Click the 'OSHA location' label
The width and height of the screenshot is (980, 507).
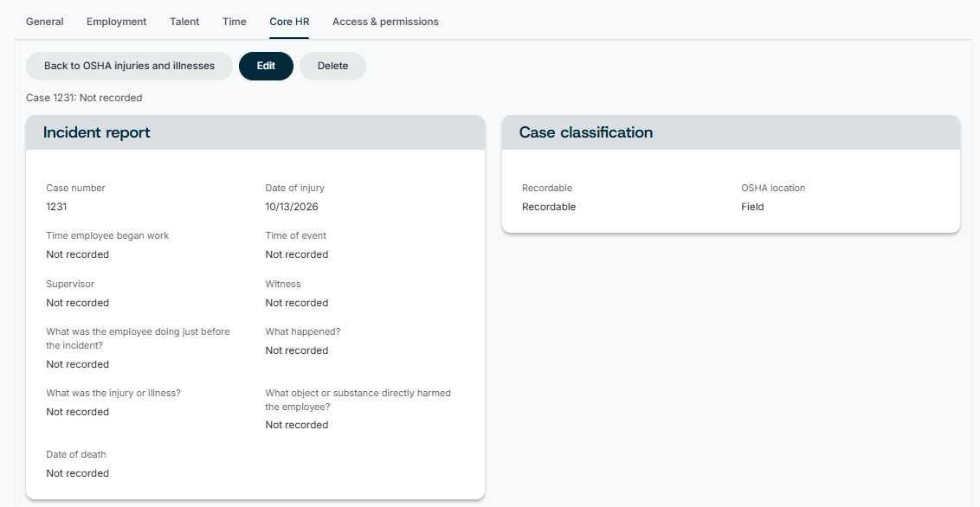click(x=773, y=188)
